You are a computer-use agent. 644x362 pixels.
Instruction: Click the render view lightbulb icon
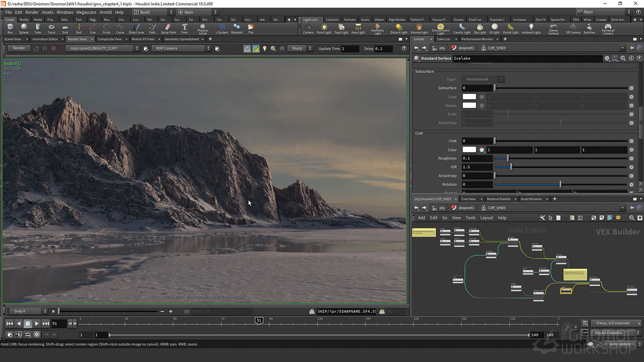pyautogui.click(x=265, y=48)
